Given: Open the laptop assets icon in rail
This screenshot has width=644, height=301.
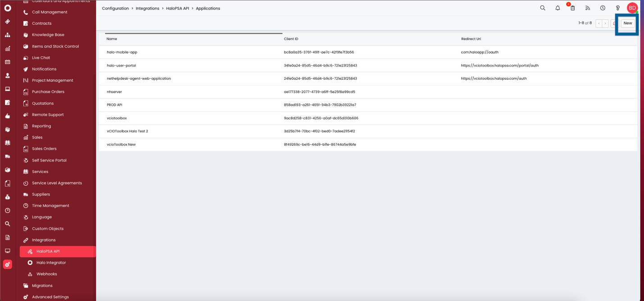Looking at the screenshot, I should pos(8,89).
